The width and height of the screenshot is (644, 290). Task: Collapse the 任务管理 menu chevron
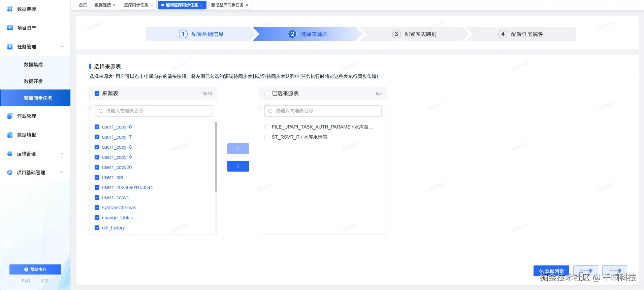62,47
